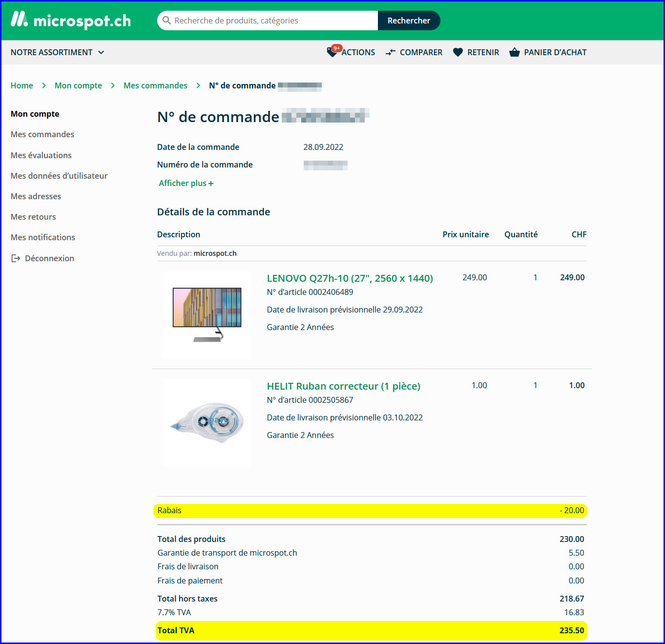The width and height of the screenshot is (665, 644).
Task: Open Mes données d'utilisateur in sidebar
Action: [59, 176]
